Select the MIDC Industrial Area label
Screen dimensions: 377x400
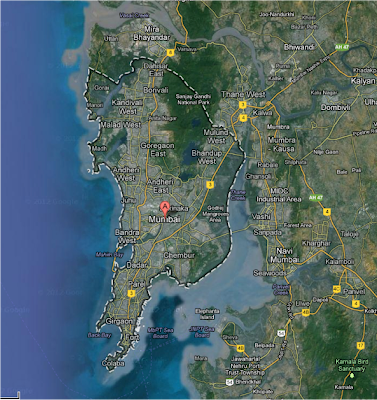pos(279,195)
